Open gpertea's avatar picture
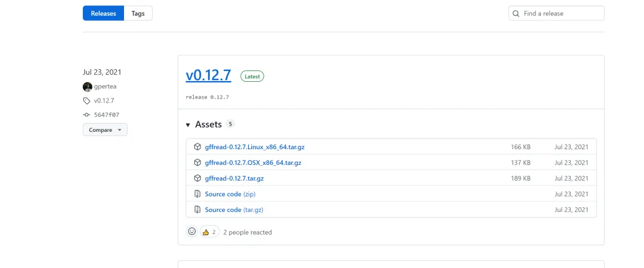Viewport: 644px width, 268px height. 87,87
